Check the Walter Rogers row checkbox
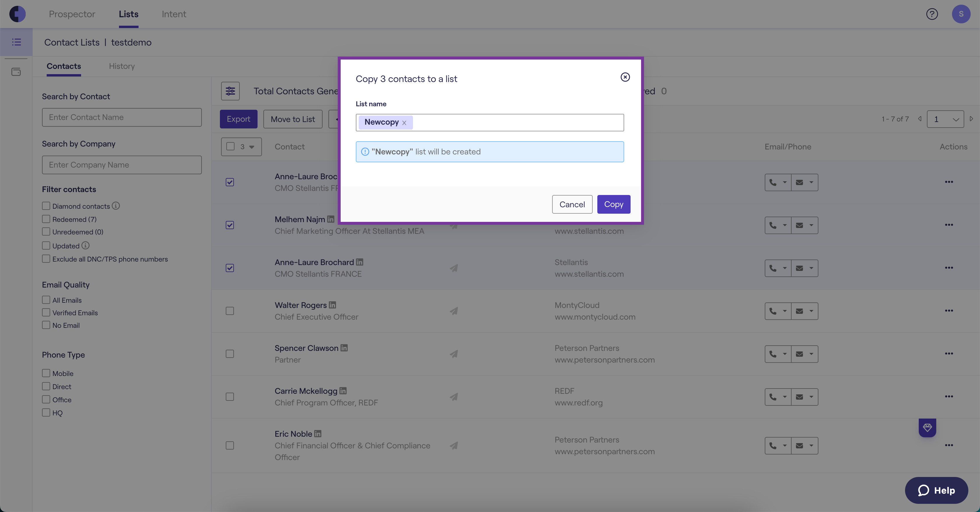980x512 pixels. tap(230, 311)
